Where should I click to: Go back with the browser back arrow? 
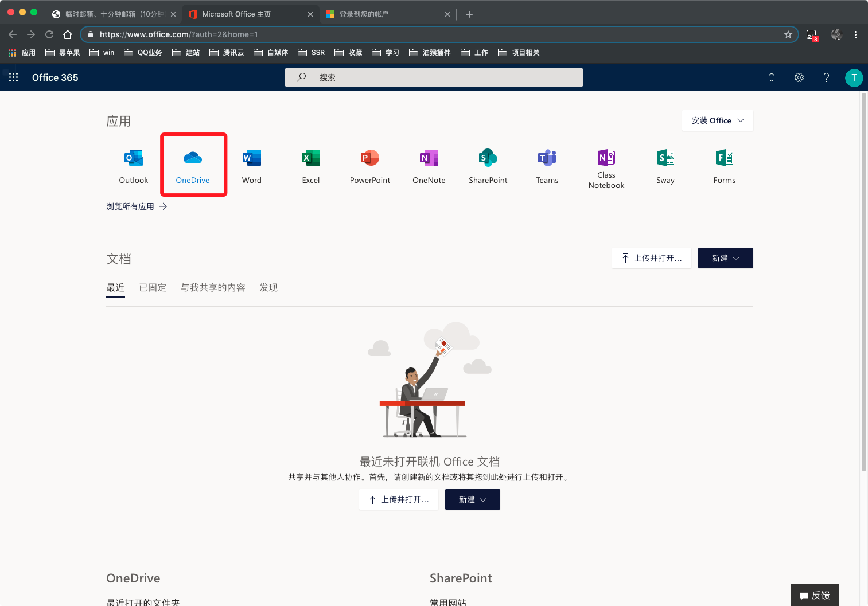(13, 34)
